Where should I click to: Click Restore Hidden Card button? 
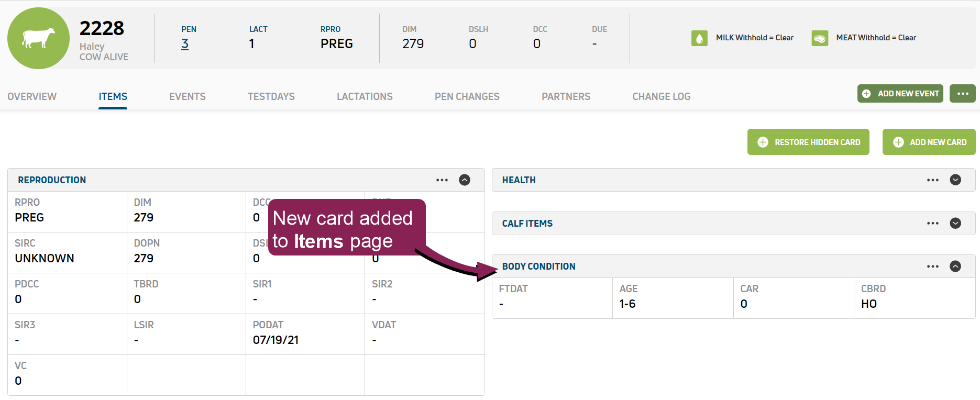pyautogui.click(x=808, y=142)
